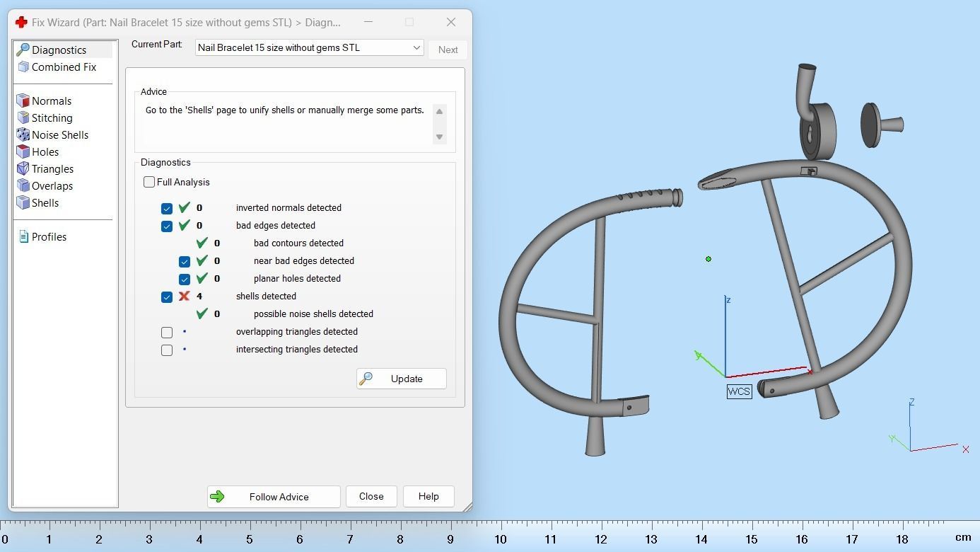Uncheck bad edges detected checkbox
The height and width of the screenshot is (552, 980).
167,226
